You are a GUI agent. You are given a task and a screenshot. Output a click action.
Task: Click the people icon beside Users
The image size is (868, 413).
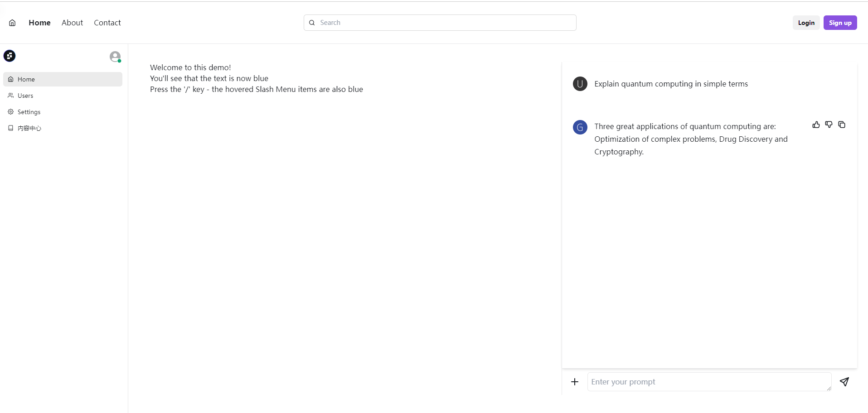(x=10, y=96)
